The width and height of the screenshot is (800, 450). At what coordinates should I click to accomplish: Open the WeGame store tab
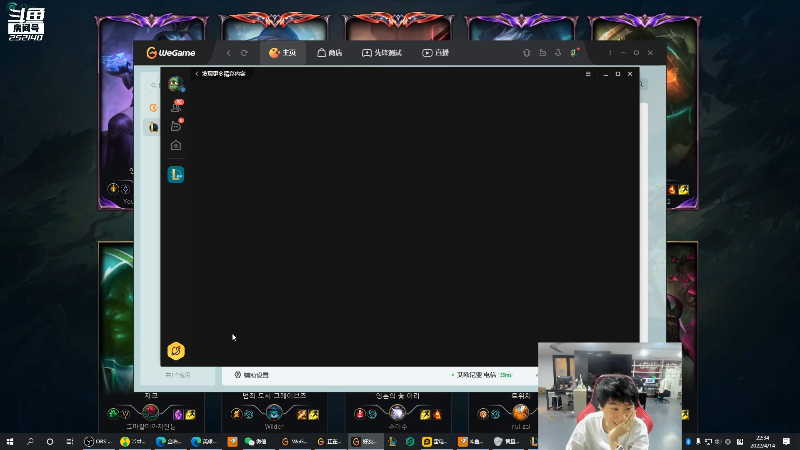point(330,53)
